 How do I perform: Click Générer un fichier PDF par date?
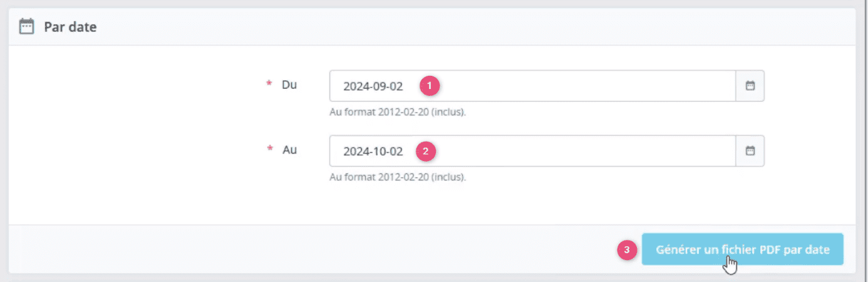coord(743,250)
